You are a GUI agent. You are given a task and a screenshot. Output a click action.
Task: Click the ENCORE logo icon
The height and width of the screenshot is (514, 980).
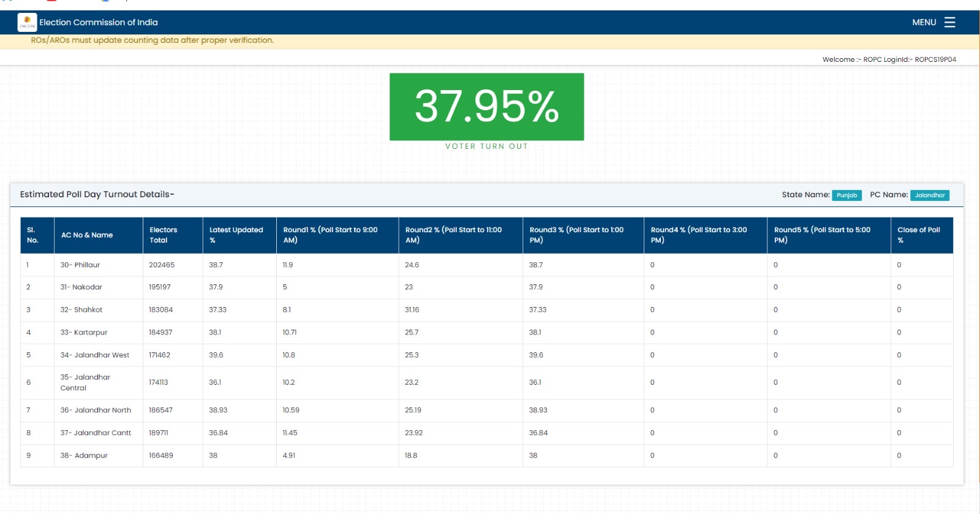click(27, 22)
